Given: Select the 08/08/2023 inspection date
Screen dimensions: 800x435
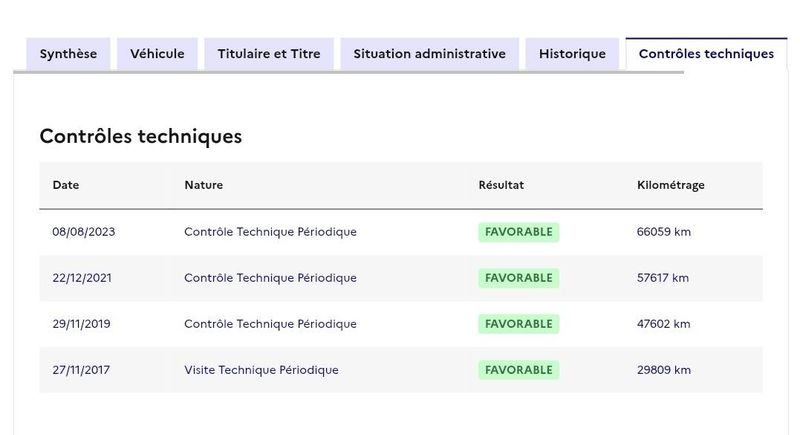Looking at the screenshot, I should pyautogui.click(x=84, y=232).
